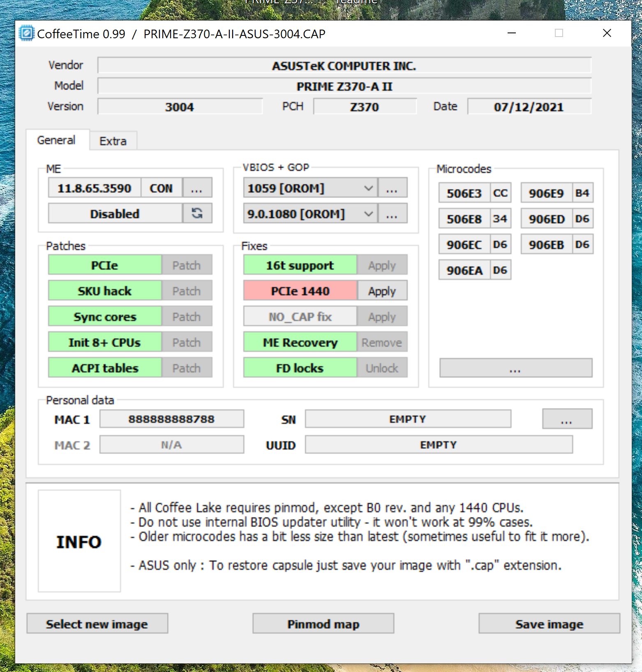Click the CoffeeTime app icon in title bar

click(x=27, y=33)
